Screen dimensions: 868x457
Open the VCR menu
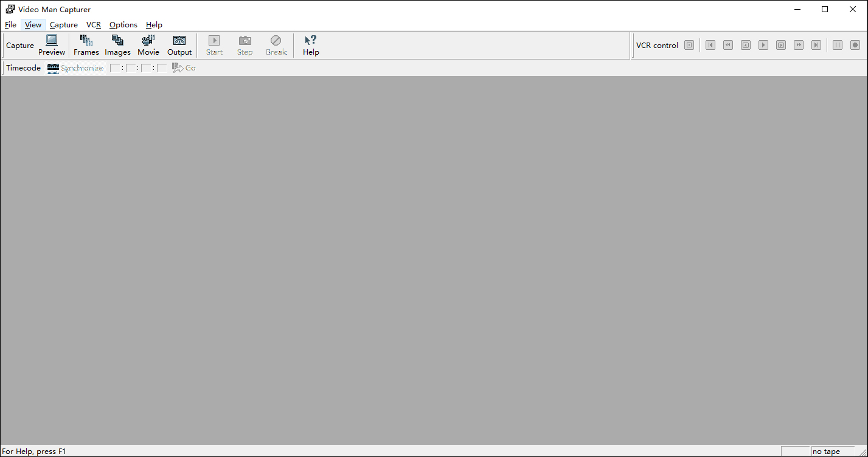click(94, 25)
